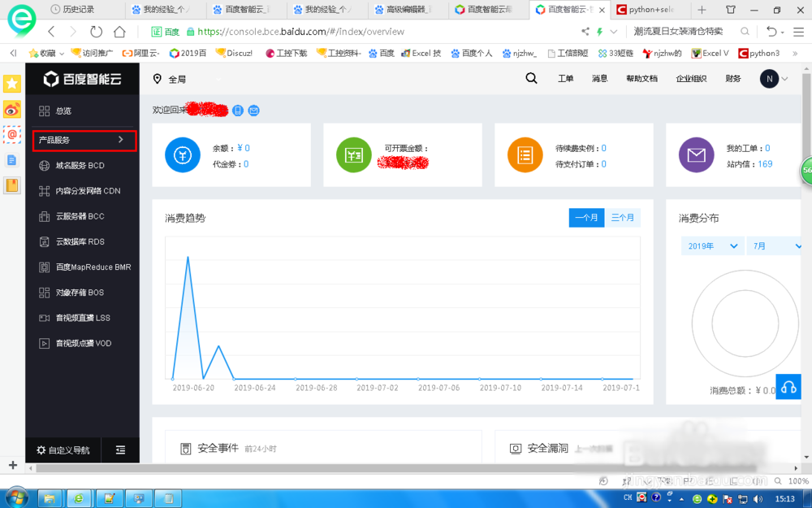812x508 pixels.
Task: Click the 待支付订单 count
Action: coord(604,164)
